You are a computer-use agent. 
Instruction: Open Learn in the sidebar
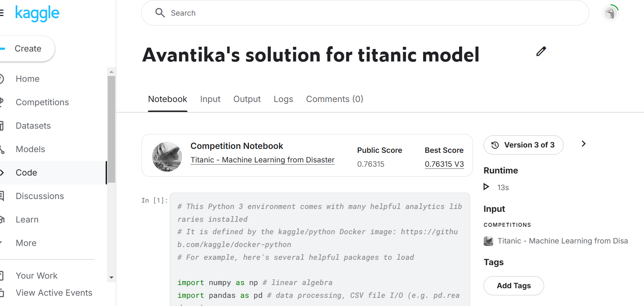pyautogui.click(x=27, y=220)
